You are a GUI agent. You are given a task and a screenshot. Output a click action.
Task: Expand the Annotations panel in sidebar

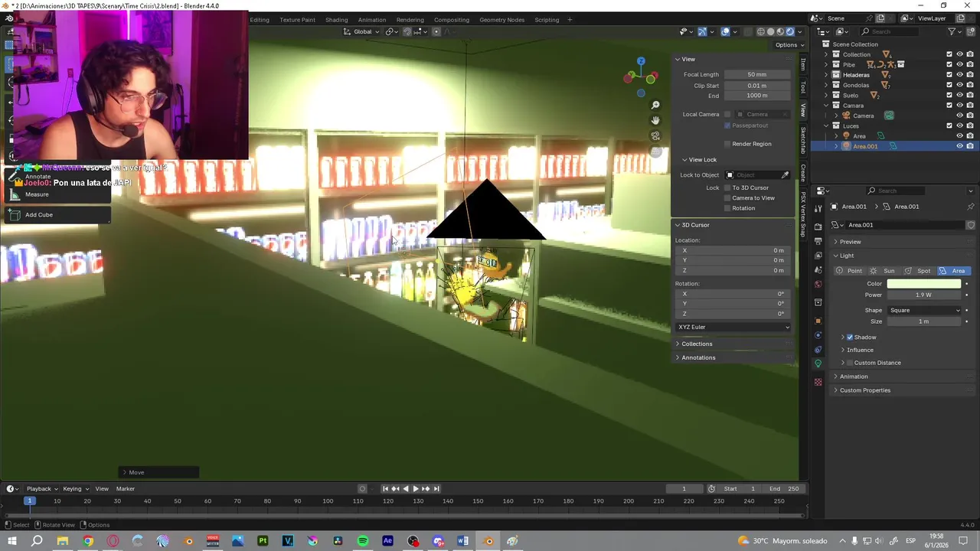[x=698, y=357]
